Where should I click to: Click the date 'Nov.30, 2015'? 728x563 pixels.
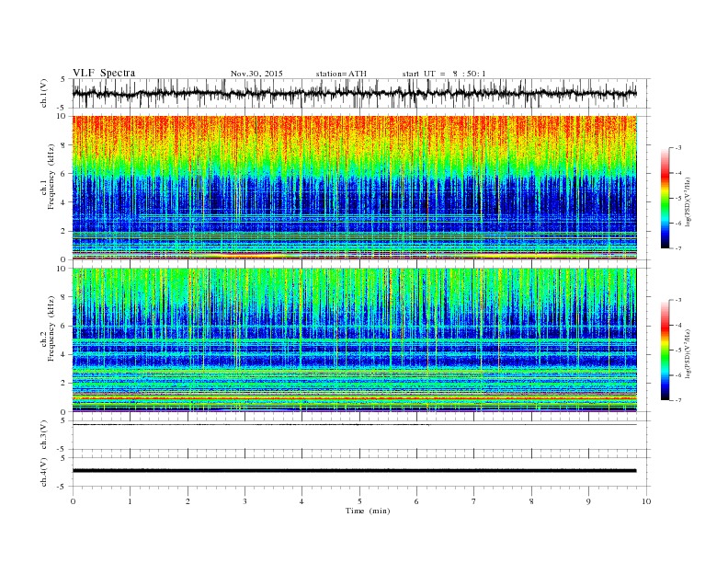click(x=256, y=74)
